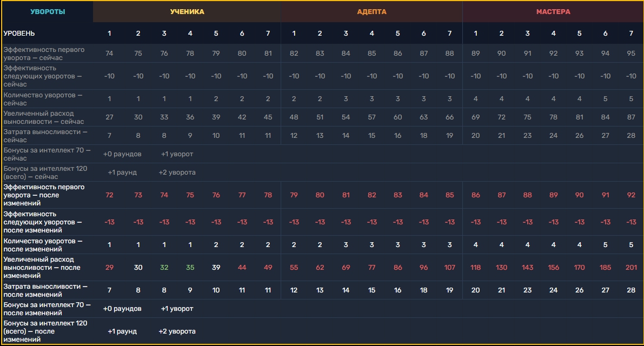This screenshot has width=644, height=346.
Task: Click the green value 32
Action: (x=164, y=268)
